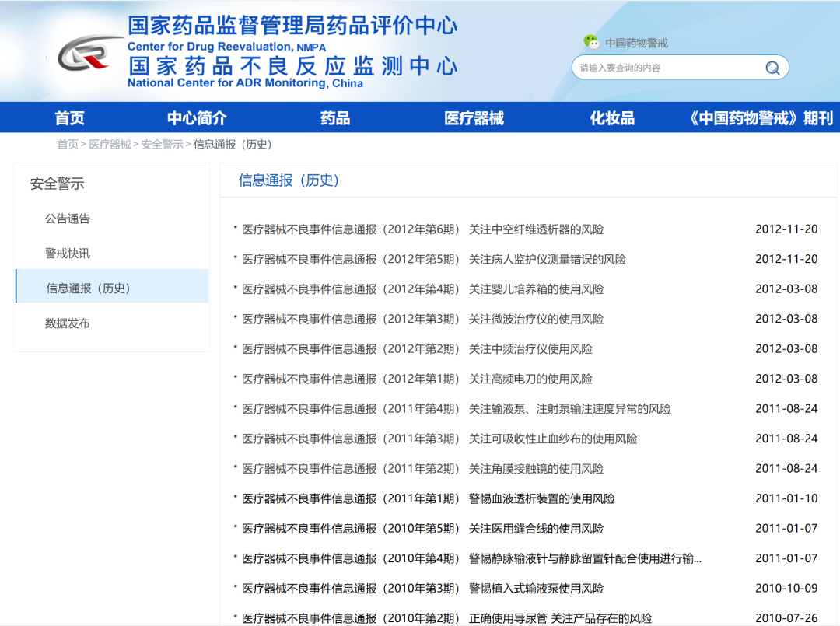Click the 安全警示 breadcrumb link
The width and height of the screenshot is (840, 626).
coord(163,145)
